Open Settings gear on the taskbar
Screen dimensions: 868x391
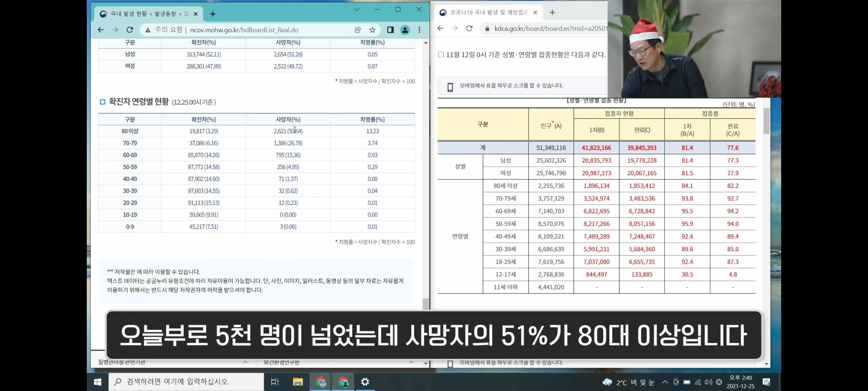pyautogui.click(x=365, y=381)
